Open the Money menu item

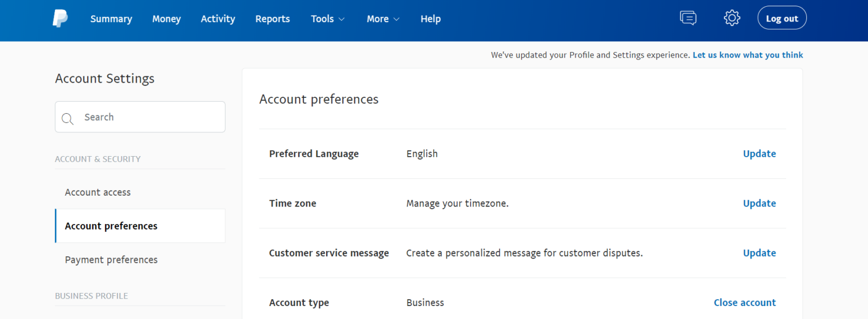(166, 19)
